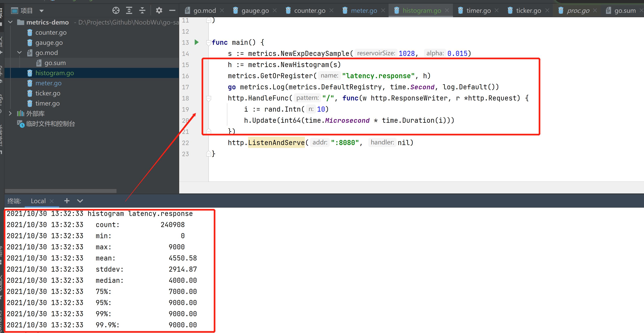Screen dimensions: 644x333
Task: Click the go.mod file icon in tree
Action: pyautogui.click(x=30, y=53)
